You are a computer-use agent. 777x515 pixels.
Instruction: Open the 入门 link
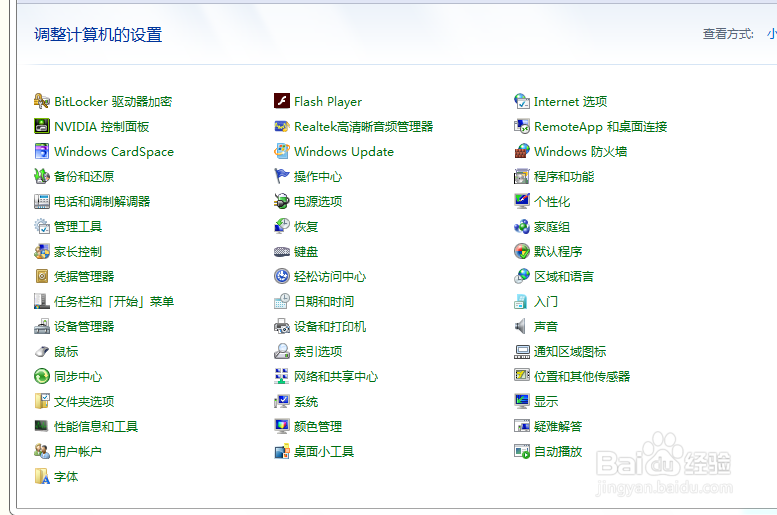point(546,301)
